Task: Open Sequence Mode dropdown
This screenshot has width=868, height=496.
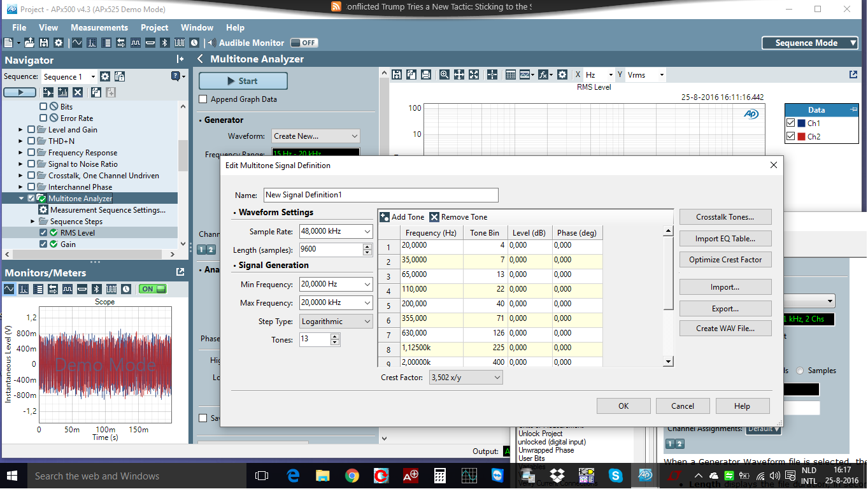Action: pyautogui.click(x=811, y=43)
